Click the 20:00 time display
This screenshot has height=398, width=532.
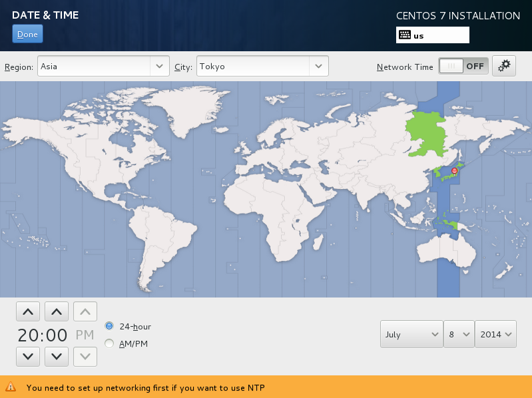coord(43,335)
